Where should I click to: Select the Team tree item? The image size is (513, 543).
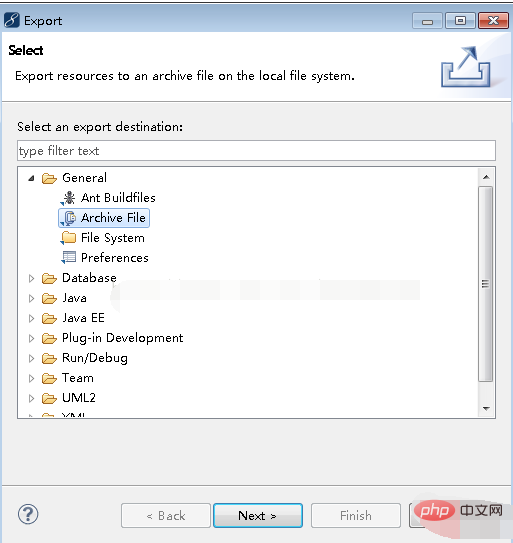click(x=78, y=378)
